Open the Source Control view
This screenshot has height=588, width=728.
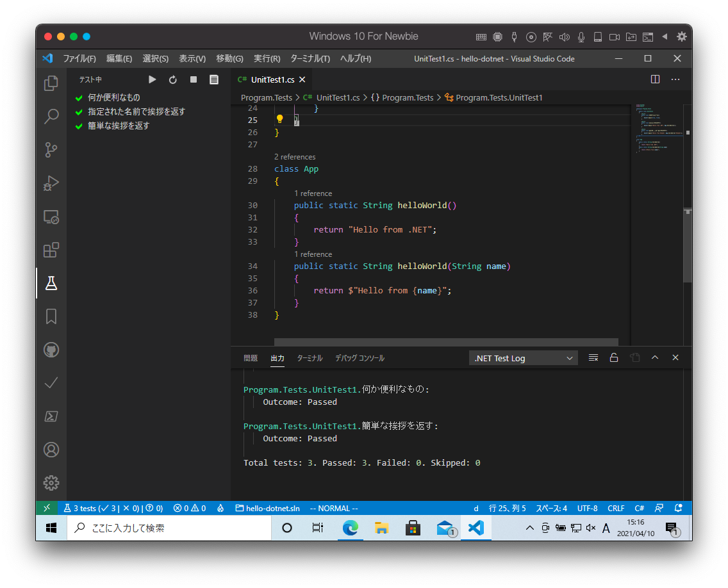[51, 150]
